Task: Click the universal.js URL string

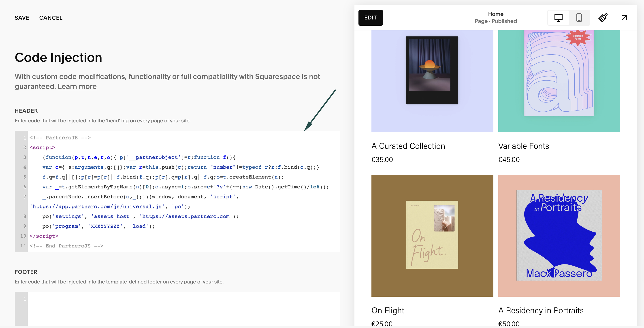Action: [97, 207]
